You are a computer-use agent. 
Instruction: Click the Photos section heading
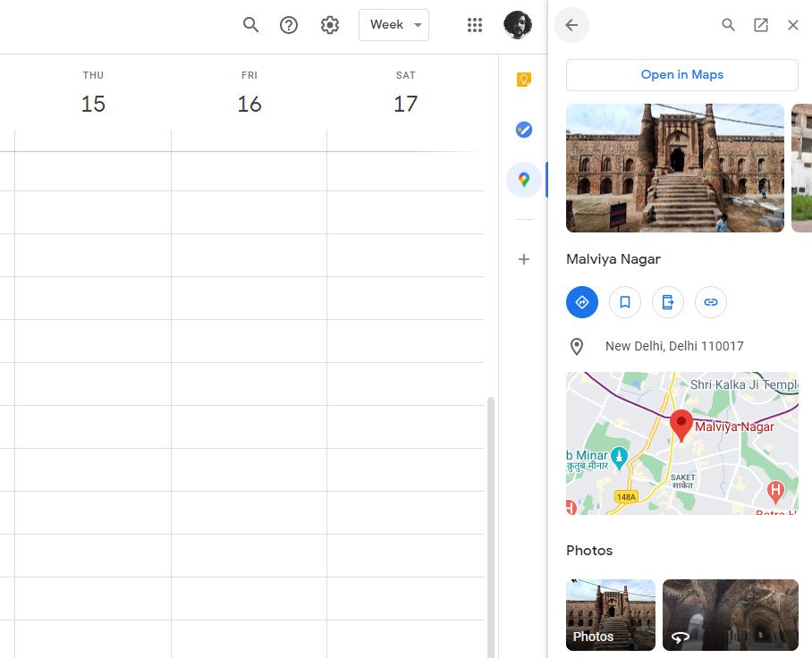click(589, 551)
